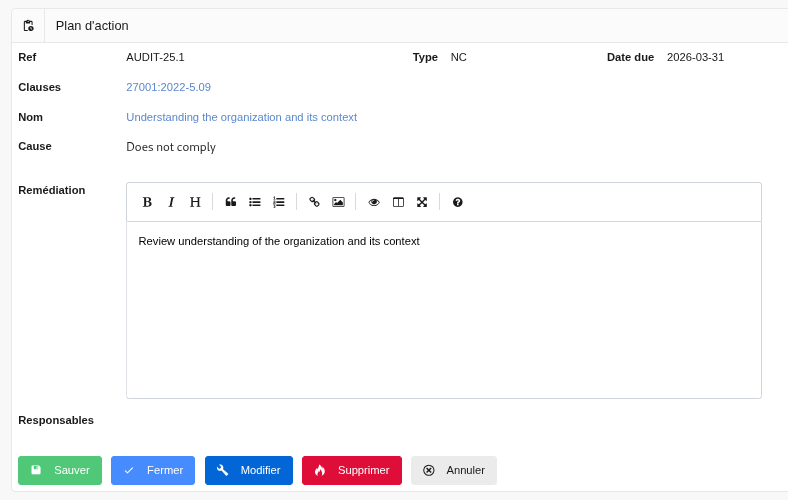788x500 pixels.
Task: Toggle bold formatting in editor toolbar
Action: coord(147,202)
